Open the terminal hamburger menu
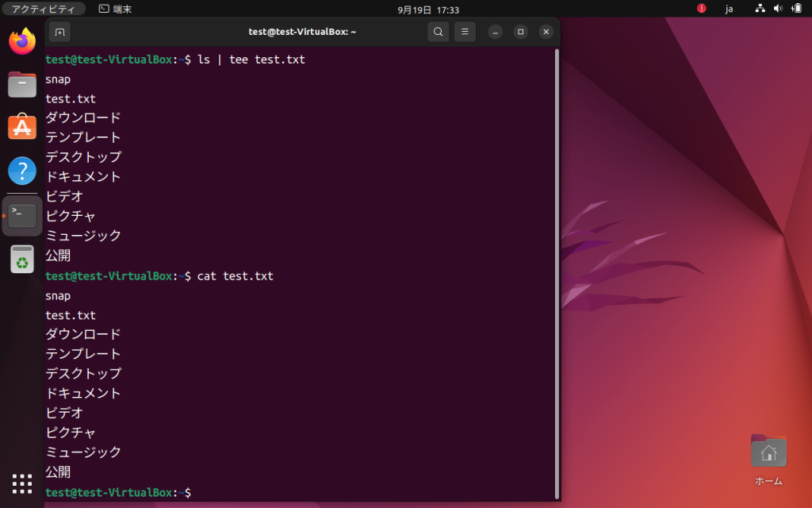 [465, 32]
